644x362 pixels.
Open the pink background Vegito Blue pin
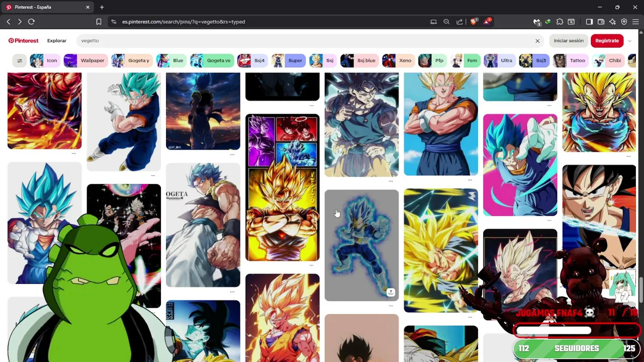[x=520, y=165]
